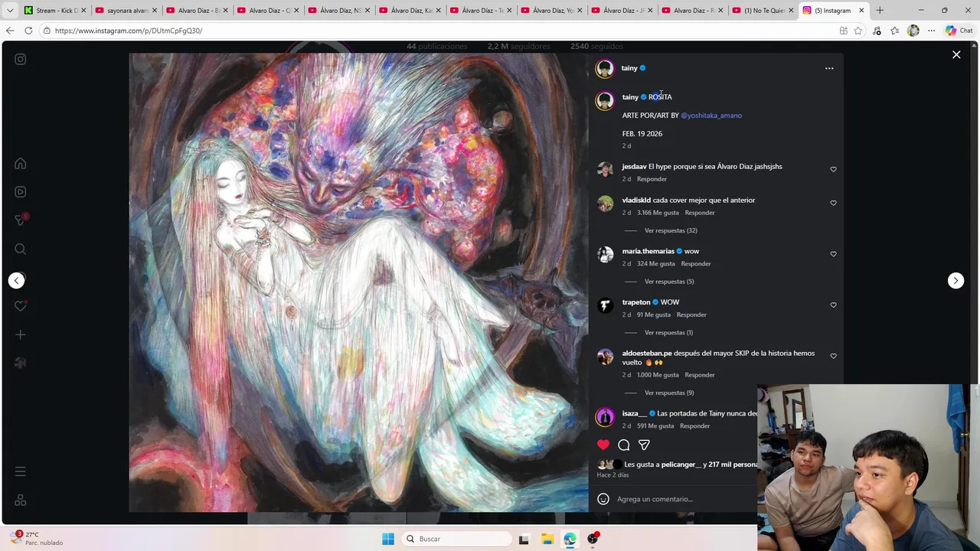980x551 pixels.
Task: Open the Windows Start button
Action: [x=388, y=539]
